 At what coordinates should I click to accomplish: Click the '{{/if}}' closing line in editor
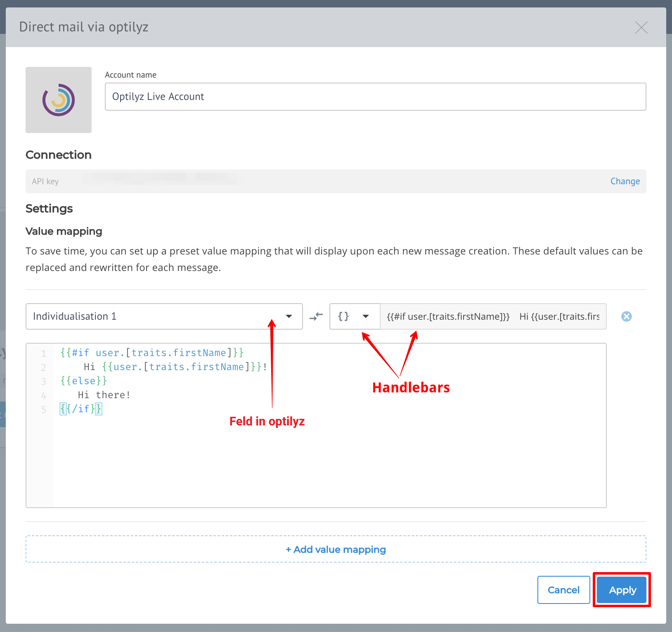[x=81, y=409]
